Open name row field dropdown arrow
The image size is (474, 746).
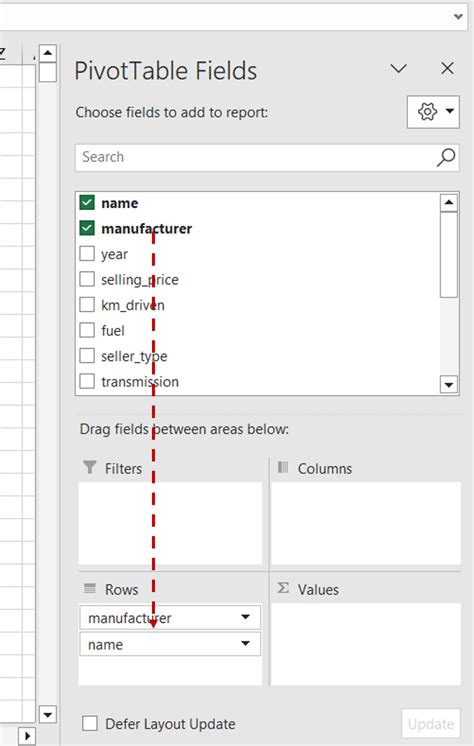(246, 644)
